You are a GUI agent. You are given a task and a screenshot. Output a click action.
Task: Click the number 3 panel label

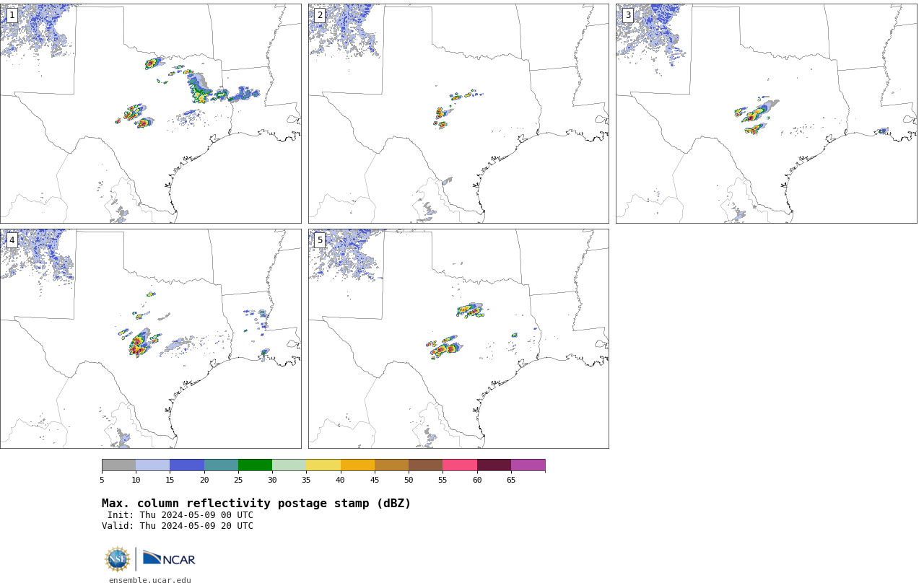coord(628,15)
